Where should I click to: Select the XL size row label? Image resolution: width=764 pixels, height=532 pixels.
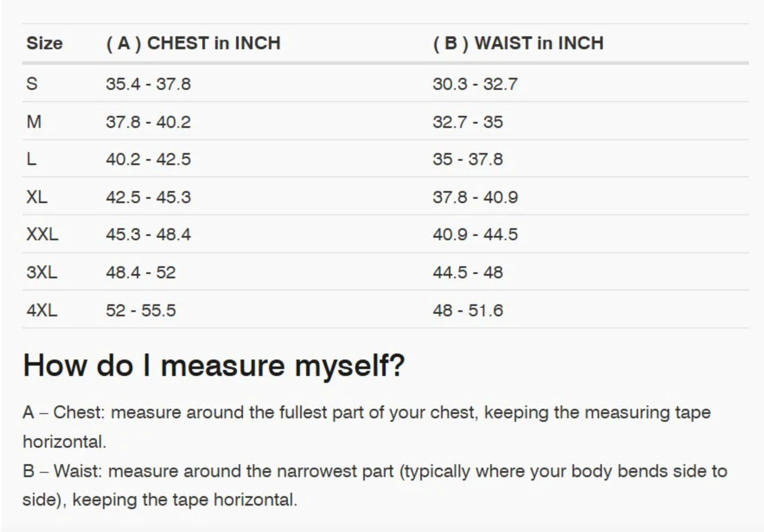coord(37,197)
